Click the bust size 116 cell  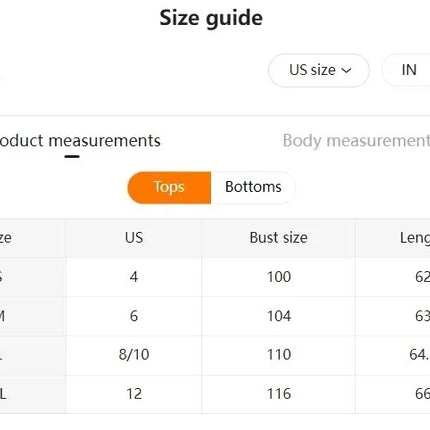tap(278, 394)
